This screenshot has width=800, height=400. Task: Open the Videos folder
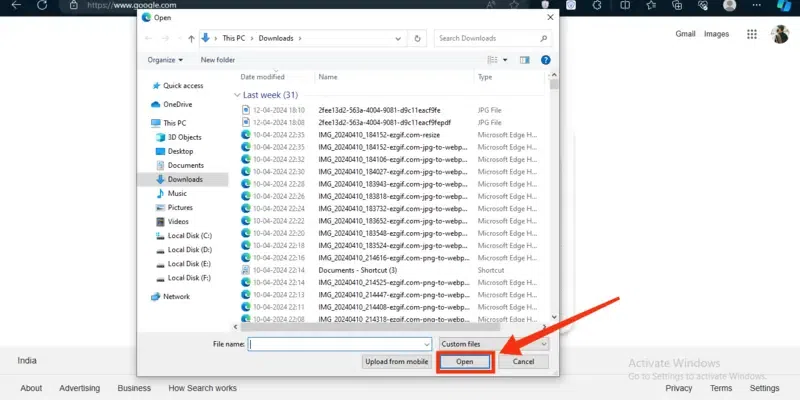point(172,221)
